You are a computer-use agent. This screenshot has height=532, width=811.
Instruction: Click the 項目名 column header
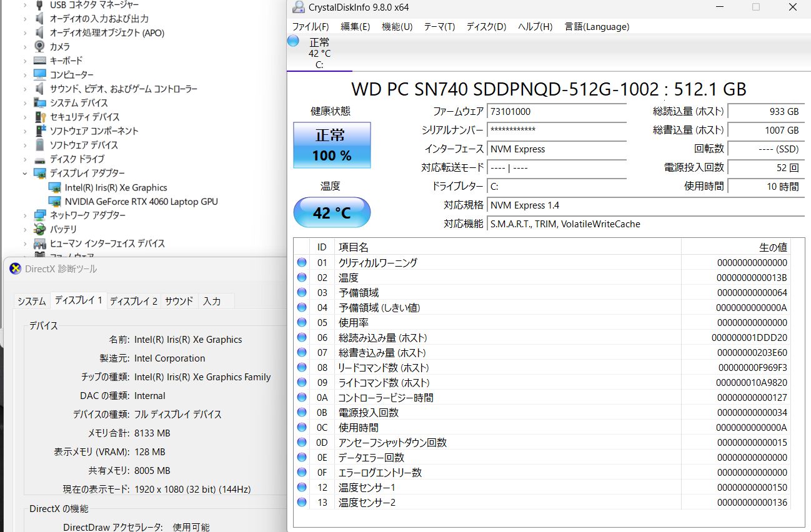tap(507, 247)
